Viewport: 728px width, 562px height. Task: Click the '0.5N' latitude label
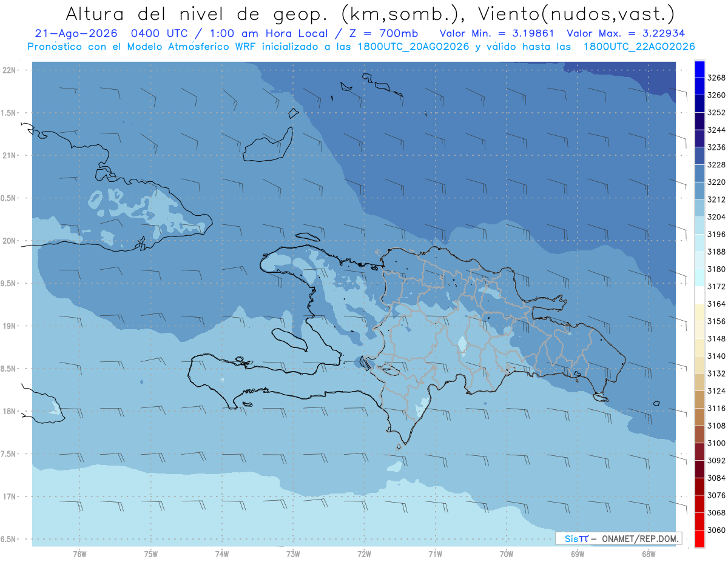pyautogui.click(x=8, y=198)
